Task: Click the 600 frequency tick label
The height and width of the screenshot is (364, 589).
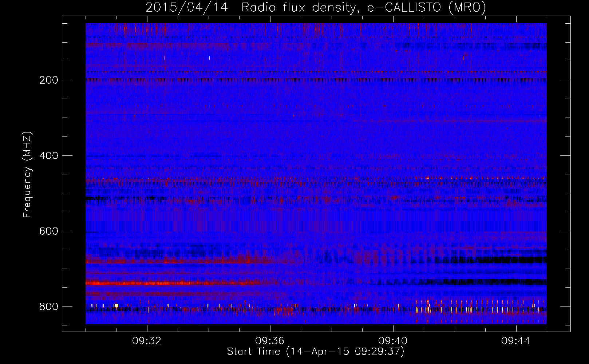Action: 49,231
